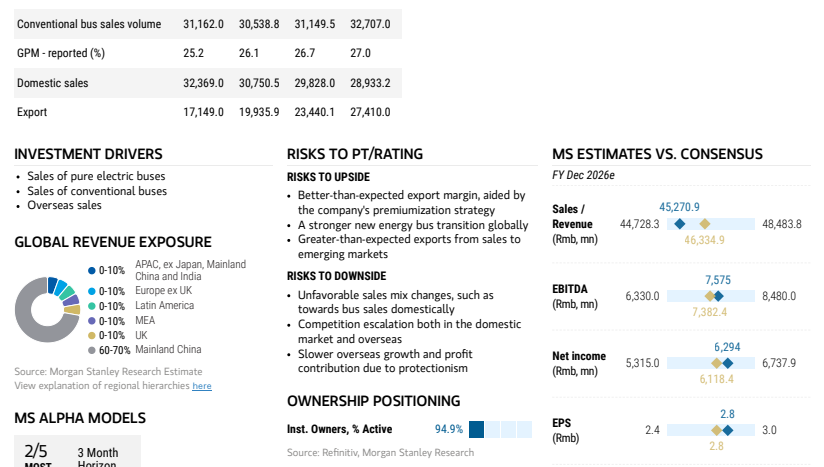The height and width of the screenshot is (467, 824).
Task: Click the purple MEA legend dot
Action: 91,320
